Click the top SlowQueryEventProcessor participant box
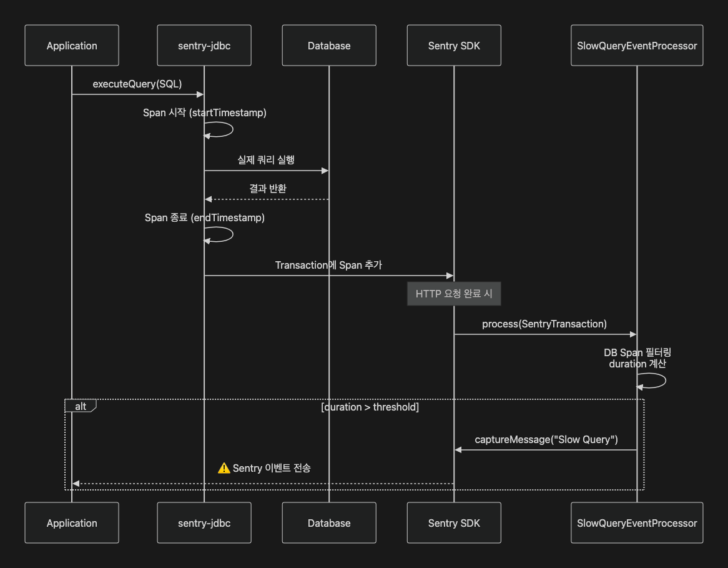The height and width of the screenshot is (568, 728). [637, 46]
